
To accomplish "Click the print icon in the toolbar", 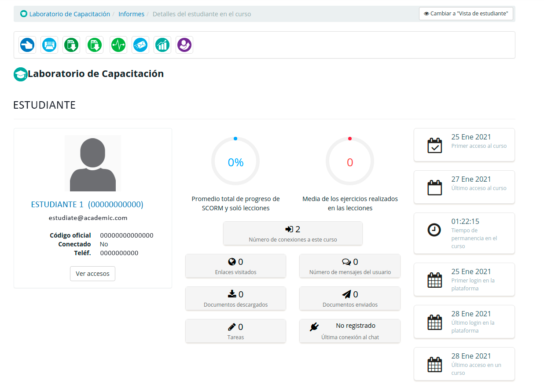I will coord(49,45).
